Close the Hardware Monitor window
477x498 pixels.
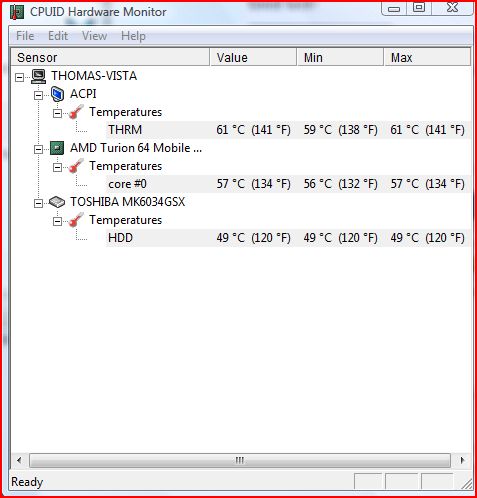(452, 8)
